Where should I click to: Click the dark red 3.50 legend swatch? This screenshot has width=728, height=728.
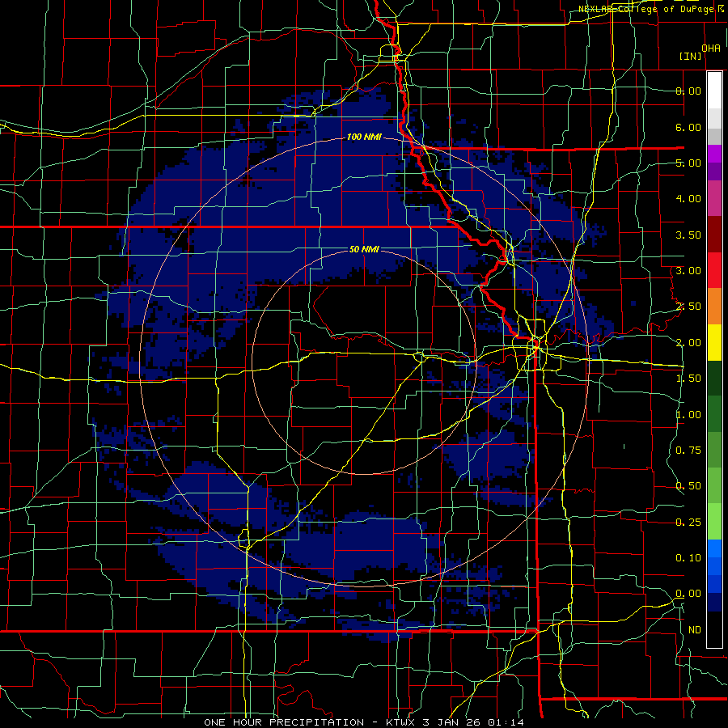tap(714, 235)
